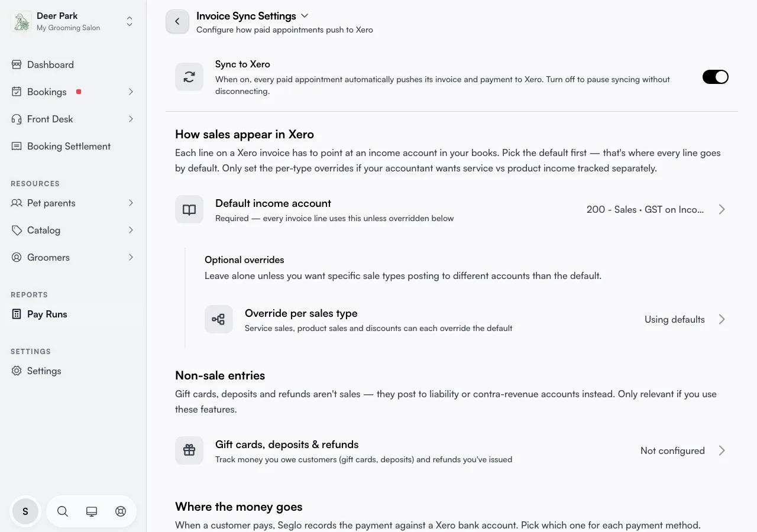Image resolution: width=757 pixels, height=532 pixels.
Task: Click the Pet parents people icon
Action: 17,203
